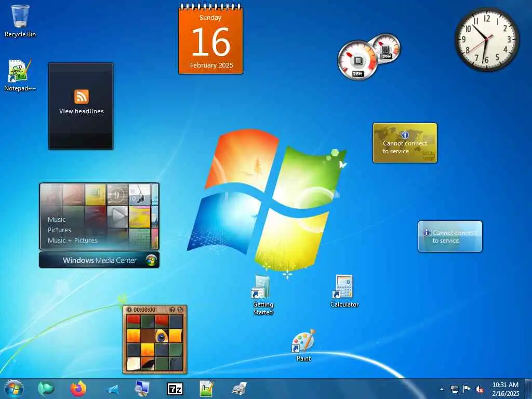
Task: Click the gold 'Cannot connect to service' gadget
Action: pos(405,143)
